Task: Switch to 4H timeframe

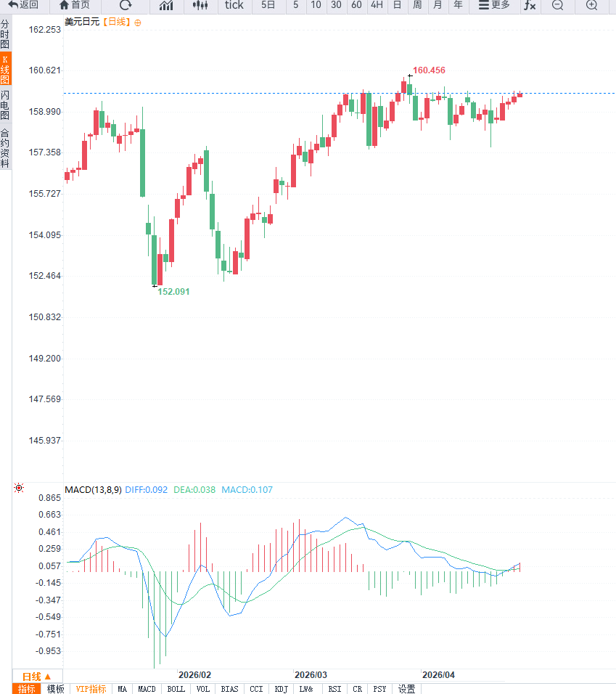Action: click(376, 5)
